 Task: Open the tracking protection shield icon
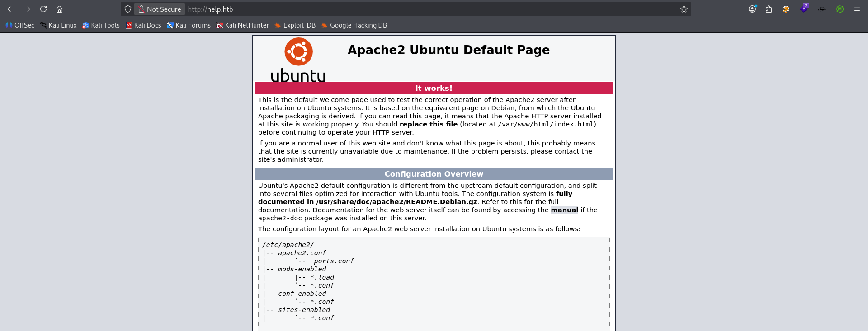tap(128, 9)
